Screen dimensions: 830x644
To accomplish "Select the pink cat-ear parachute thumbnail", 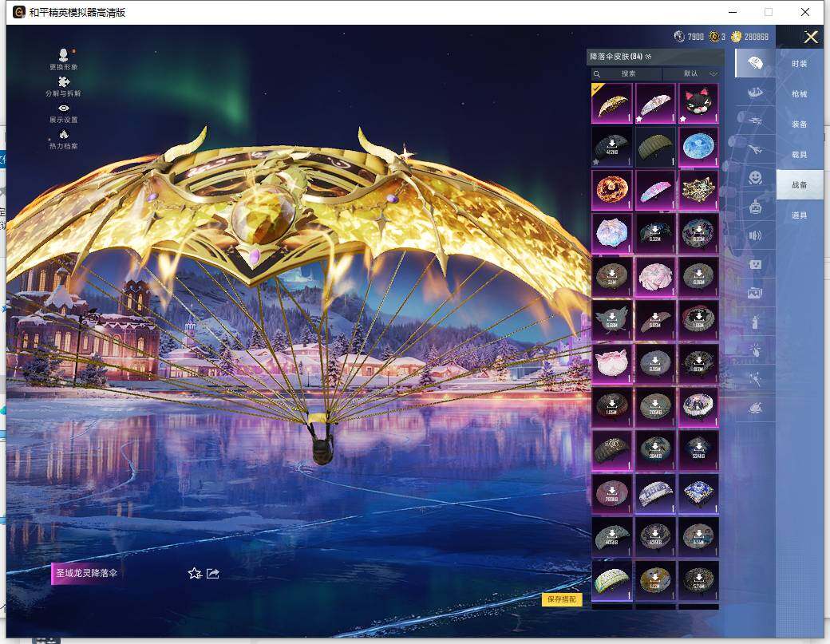I will pos(611,364).
